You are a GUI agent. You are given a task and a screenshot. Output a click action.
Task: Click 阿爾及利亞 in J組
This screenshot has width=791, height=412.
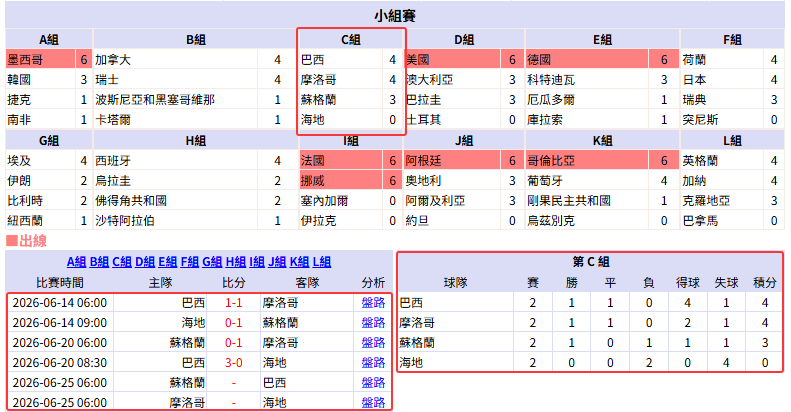click(x=436, y=201)
